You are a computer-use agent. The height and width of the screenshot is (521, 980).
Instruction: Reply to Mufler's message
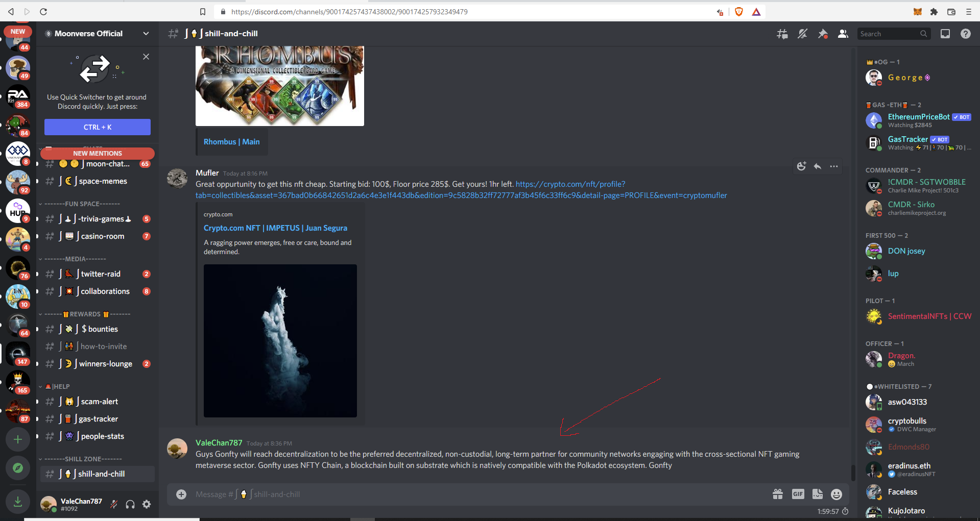818,166
